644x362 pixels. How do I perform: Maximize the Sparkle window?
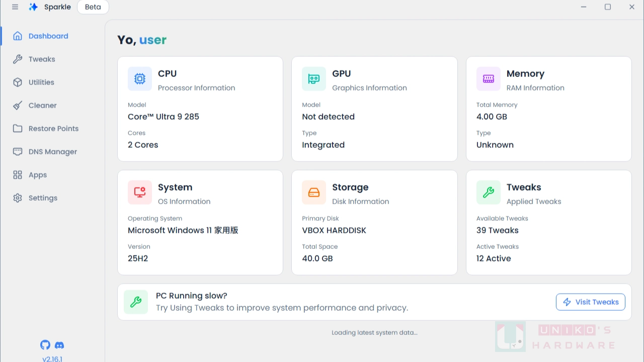608,7
